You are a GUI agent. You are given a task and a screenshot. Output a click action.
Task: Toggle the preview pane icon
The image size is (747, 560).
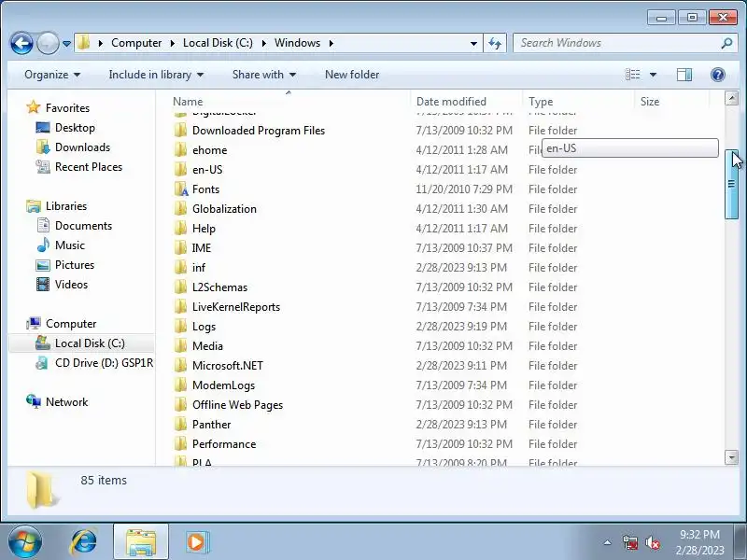[684, 75]
